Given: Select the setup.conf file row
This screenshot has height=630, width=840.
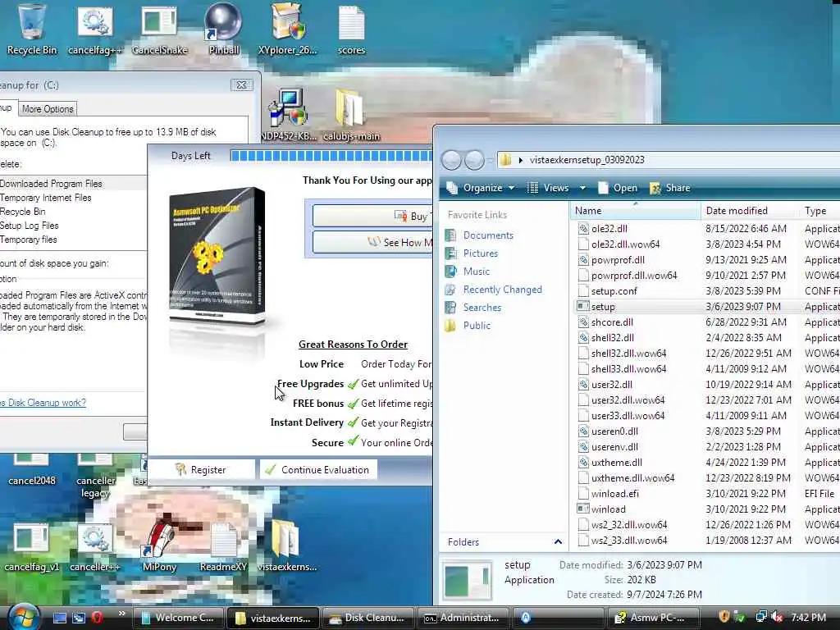Looking at the screenshot, I should click(x=707, y=291).
